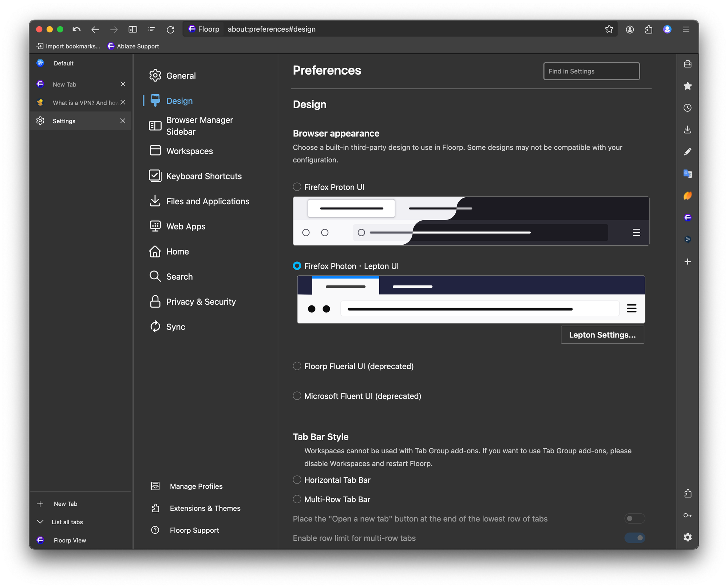The image size is (728, 588).
Task: Open passwords key icon in right sidebar
Action: [x=688, y=515]
